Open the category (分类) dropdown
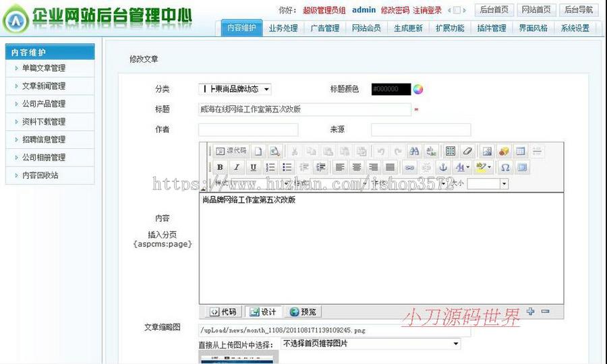The height and width of the screenshot is (364, 607). pos(235,89)
